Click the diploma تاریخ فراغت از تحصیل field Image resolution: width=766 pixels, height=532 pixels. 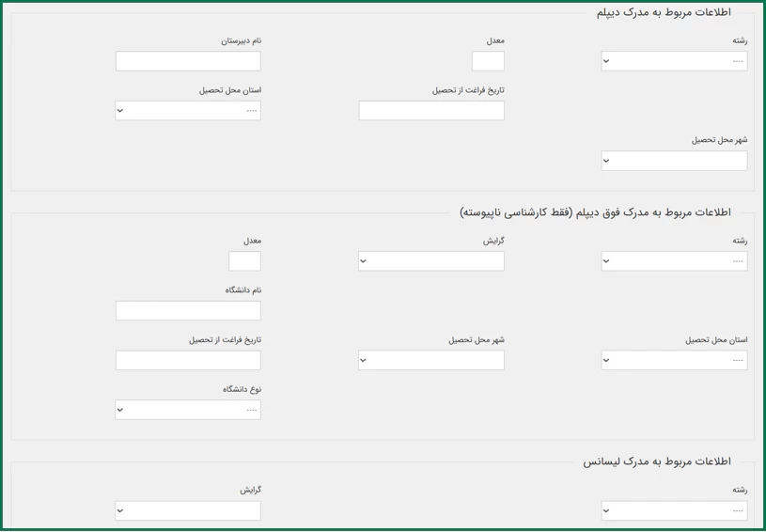431,111
